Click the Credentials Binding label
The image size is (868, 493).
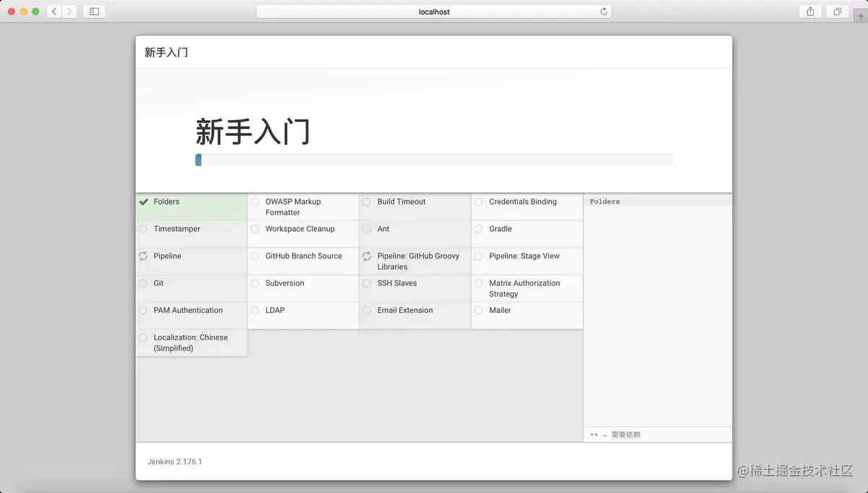click(x=523, y=202)
